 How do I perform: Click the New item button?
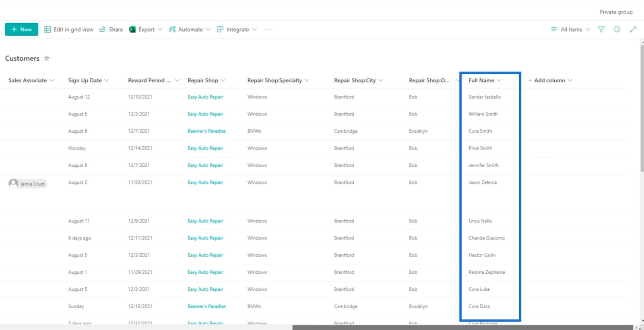21,29
